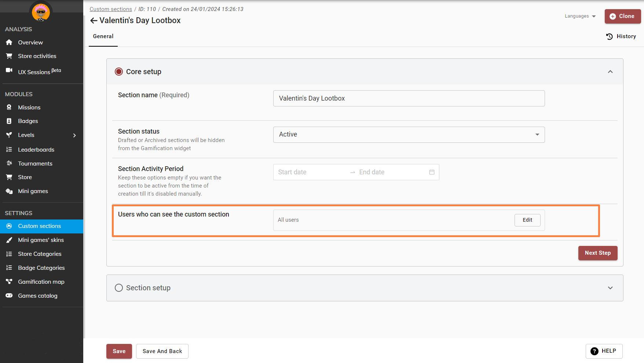Click the user avatar at top of sidebar

click(x=41, y=12)
